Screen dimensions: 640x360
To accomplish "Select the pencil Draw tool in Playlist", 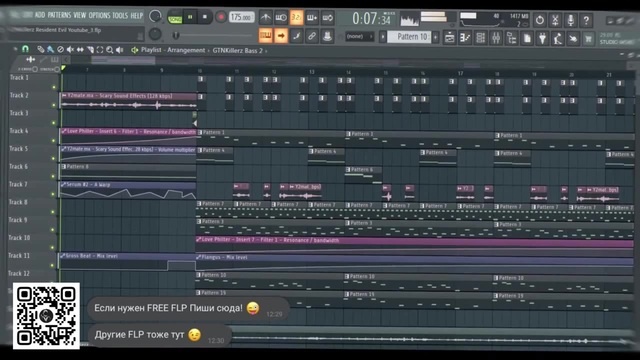I will click(40, 49).
